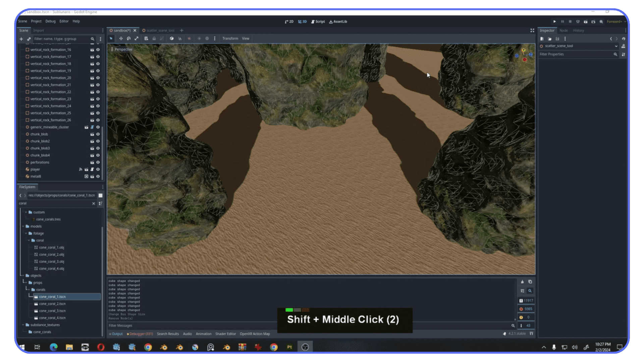The height and width of the screenshot is (362, 644).
Task: Clear the Output log with the trash icon
Action: (522, 282)
